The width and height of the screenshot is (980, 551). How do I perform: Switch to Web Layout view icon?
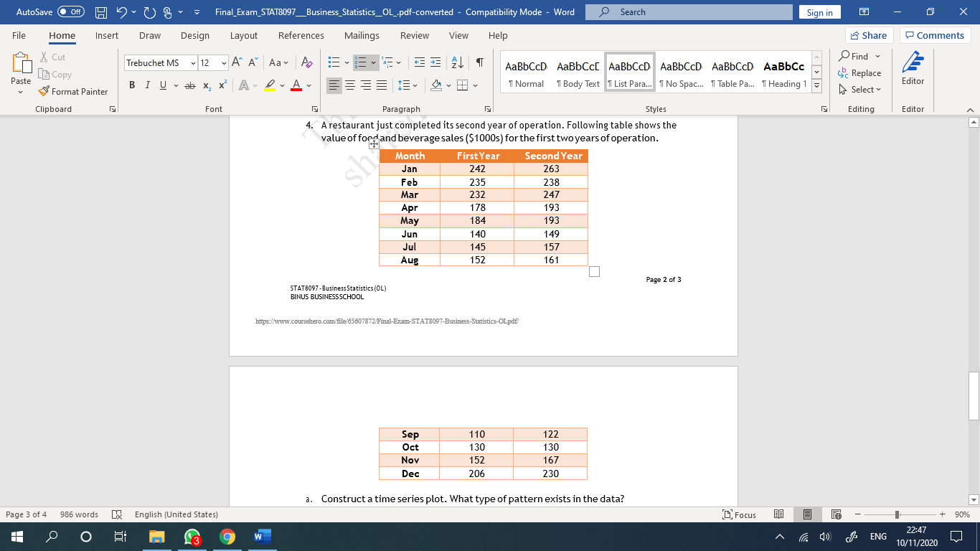click(836, 514)
